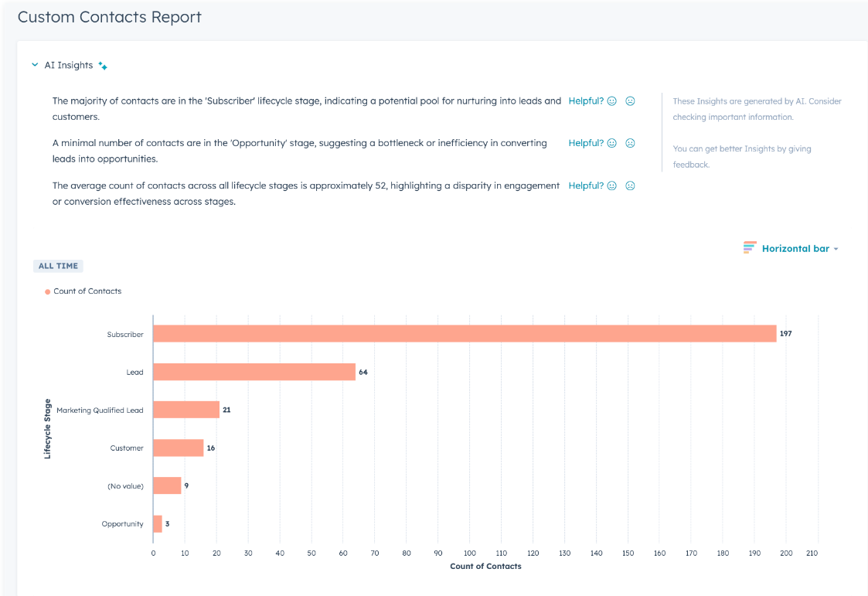Click the happy face icon for the second insight
This screenshot has width=868, height=596.
pyautogui.click(x=611, y=143)
